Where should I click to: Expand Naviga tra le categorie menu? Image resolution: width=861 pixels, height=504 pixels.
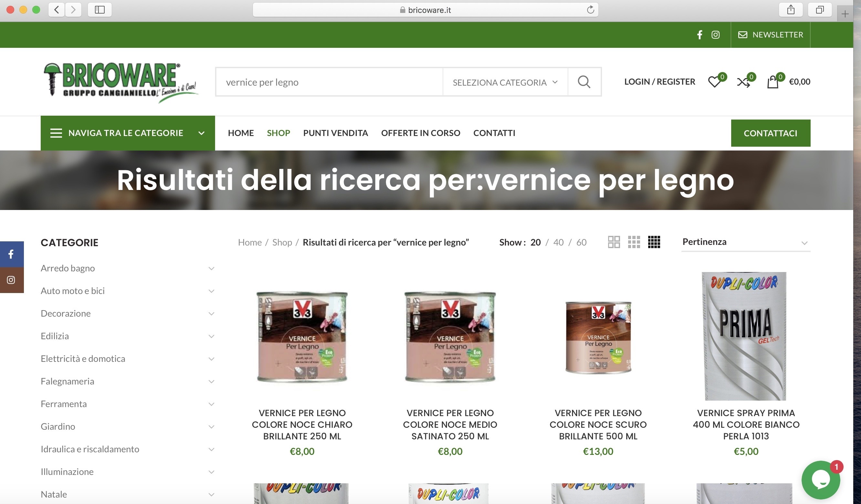(x=128, y=133)
